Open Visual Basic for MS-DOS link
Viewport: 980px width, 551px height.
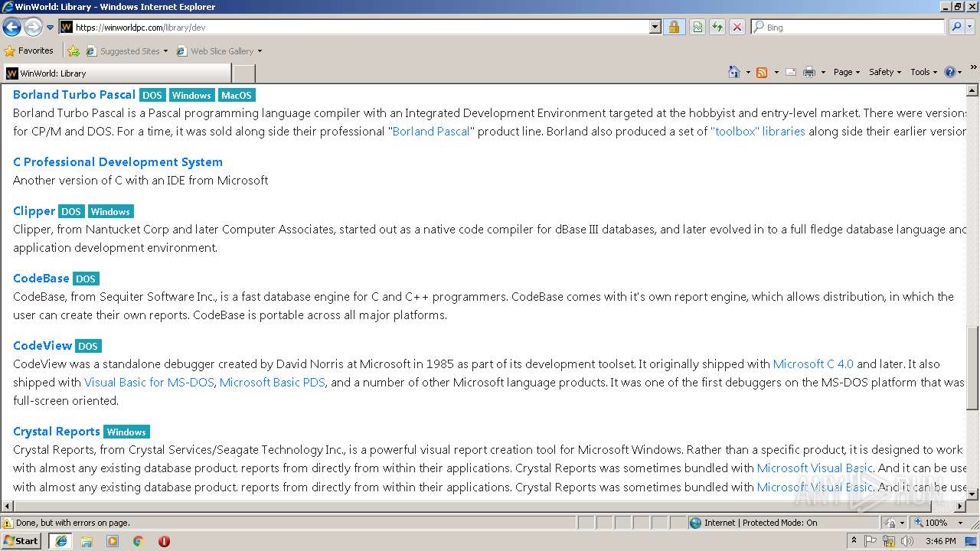pyautogui.click(x=149, y=383)
